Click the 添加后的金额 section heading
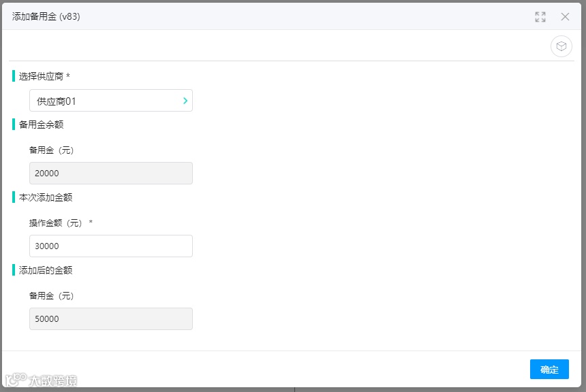586x392 pixels. (x=46, y=270)
